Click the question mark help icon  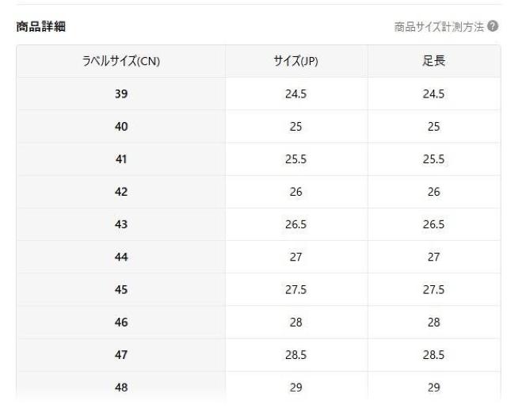tap(494, 27)
